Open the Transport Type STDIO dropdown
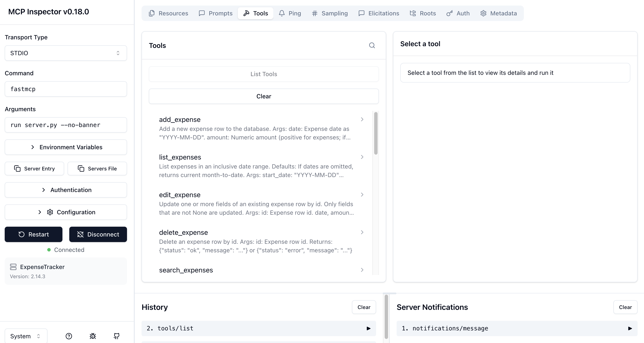This screenshot has width=644, height=343. (66, 53)
